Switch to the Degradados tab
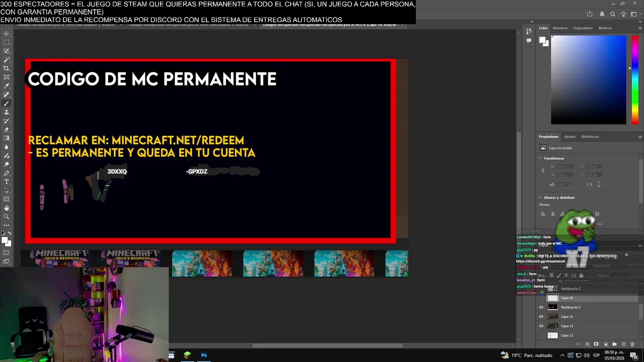Image resolution: width=644 pixels, height=362 pixels. pyautogui.click(x=583, y=28)
